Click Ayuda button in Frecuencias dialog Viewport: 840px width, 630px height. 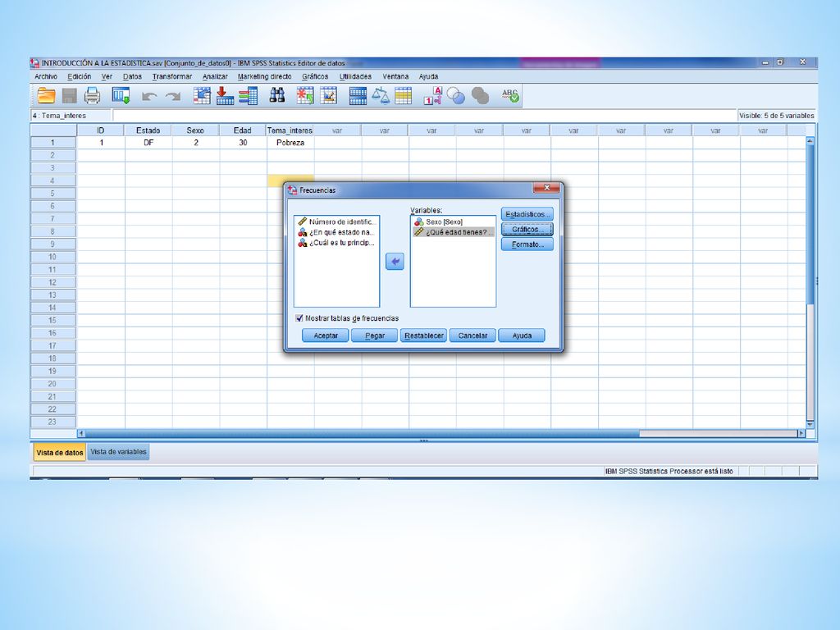pos(522,336)
